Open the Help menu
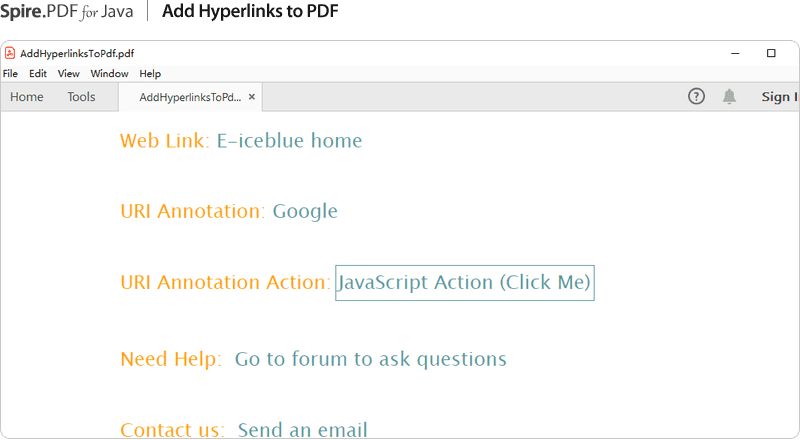800x440 pixels. click(150, 74)
